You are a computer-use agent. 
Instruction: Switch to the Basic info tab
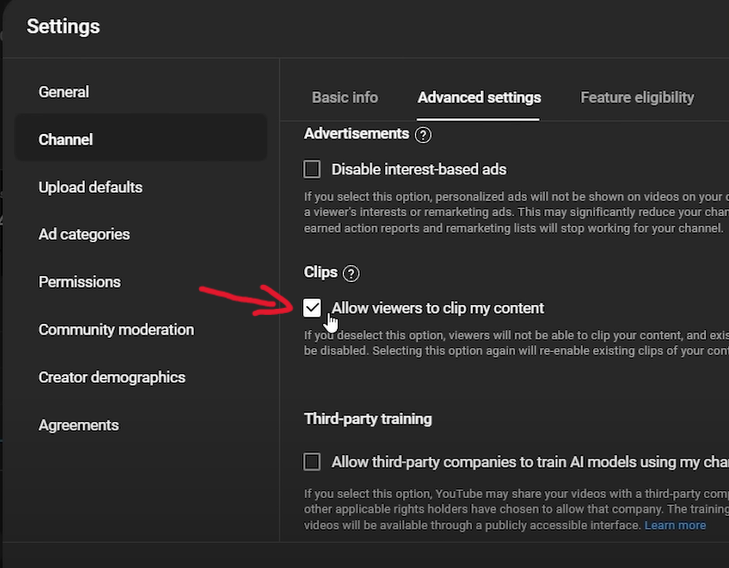(345, 97)
